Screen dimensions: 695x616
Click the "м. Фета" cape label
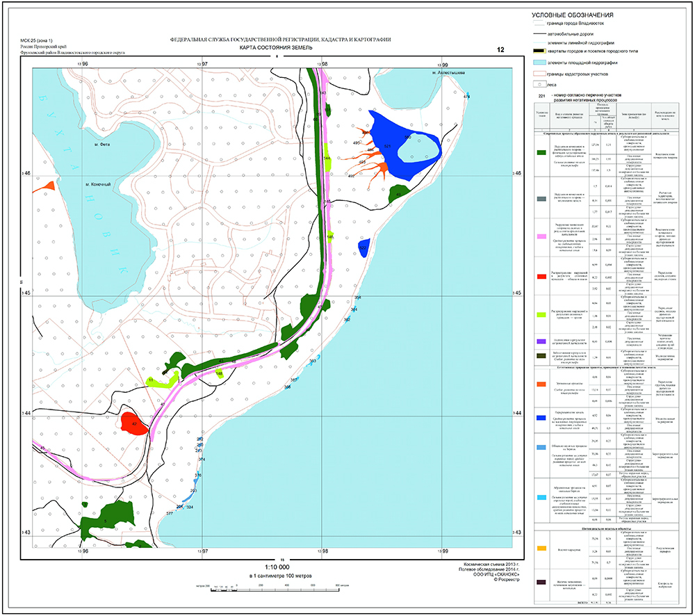[103, 144]
